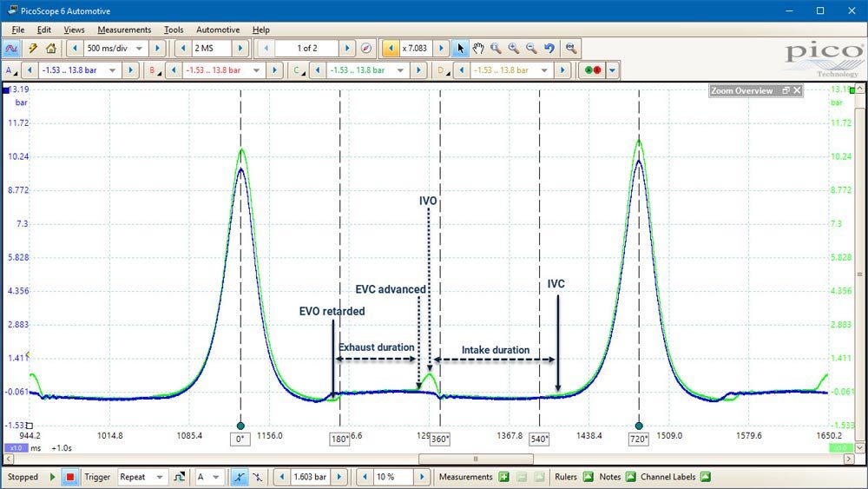Click the home startup settings icon
Screen dimensions: 868x489
pyautogui.click(x=51, y=49)
